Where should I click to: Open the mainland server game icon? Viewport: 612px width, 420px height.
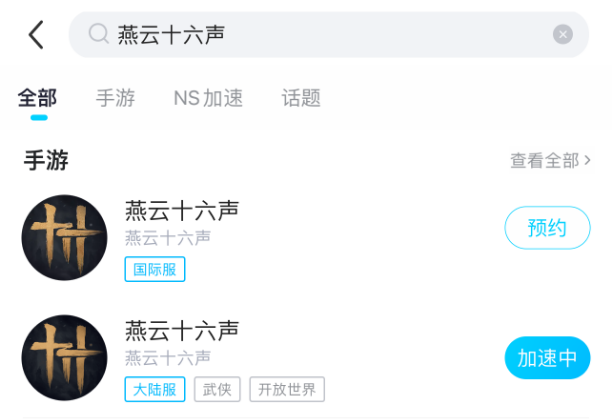coord(64,358)
